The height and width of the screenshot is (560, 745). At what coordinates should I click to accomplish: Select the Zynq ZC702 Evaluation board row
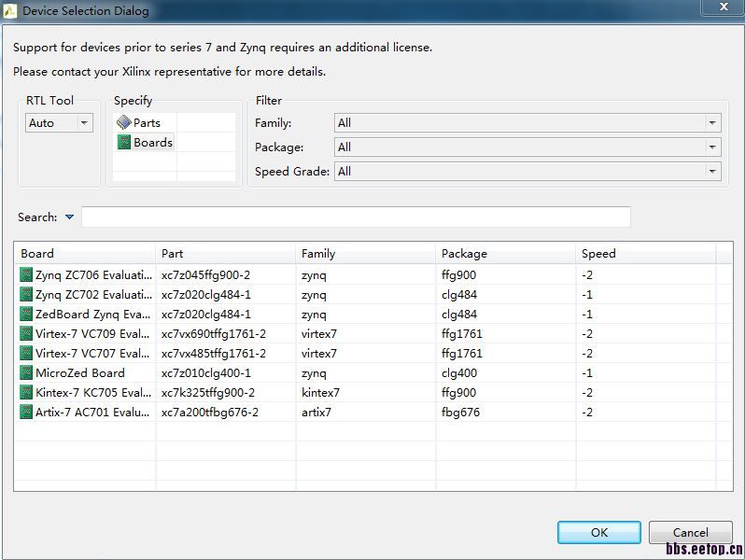[x=373, y=295]
